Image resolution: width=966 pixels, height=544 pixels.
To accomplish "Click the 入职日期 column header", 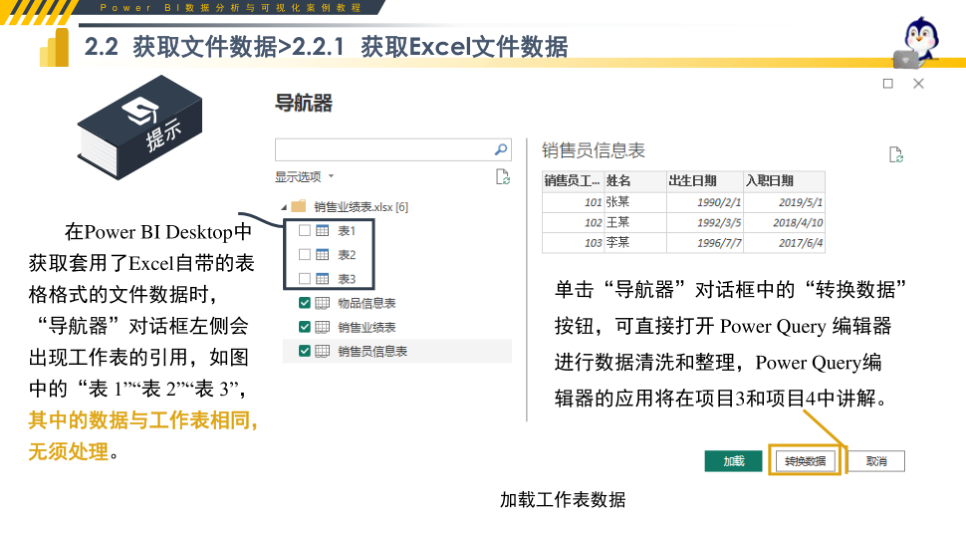I will coord(784,181).
